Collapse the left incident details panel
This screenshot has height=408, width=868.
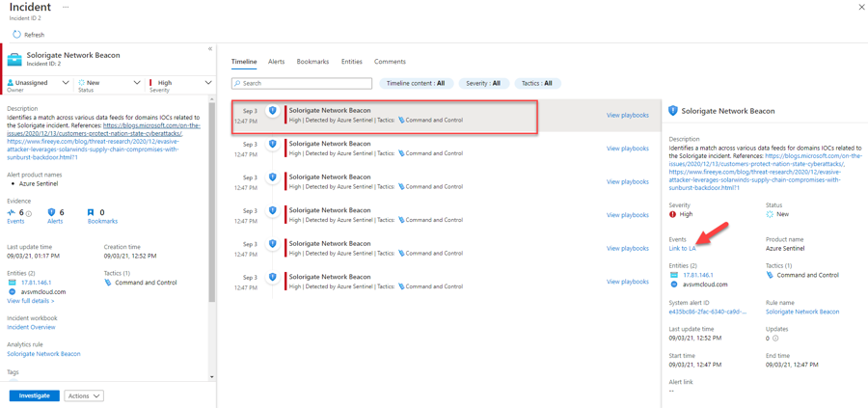(210, 49)
